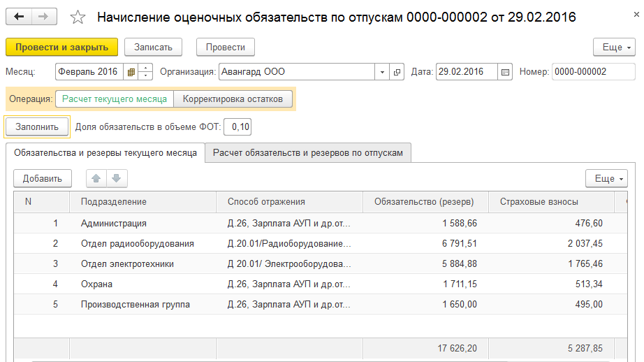Select the 'Отдел радиооборудования' row
The width and height of the screenshot is (644, 362).
[138, 244]
